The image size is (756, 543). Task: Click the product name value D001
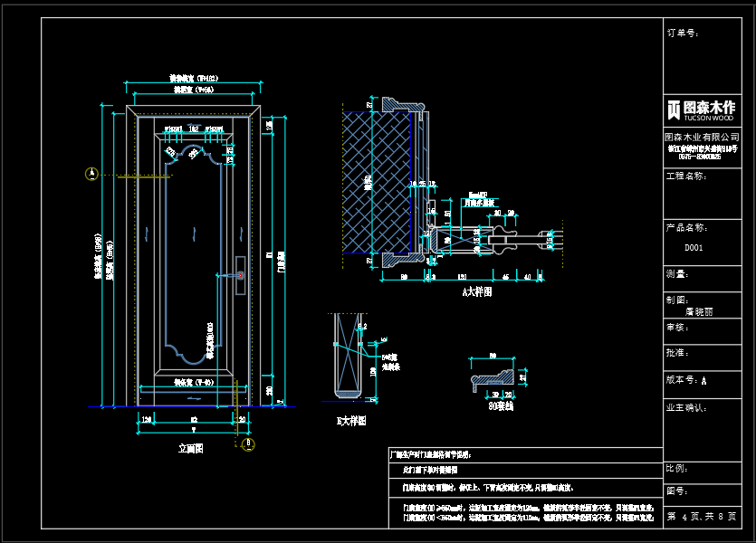(694, 247)
